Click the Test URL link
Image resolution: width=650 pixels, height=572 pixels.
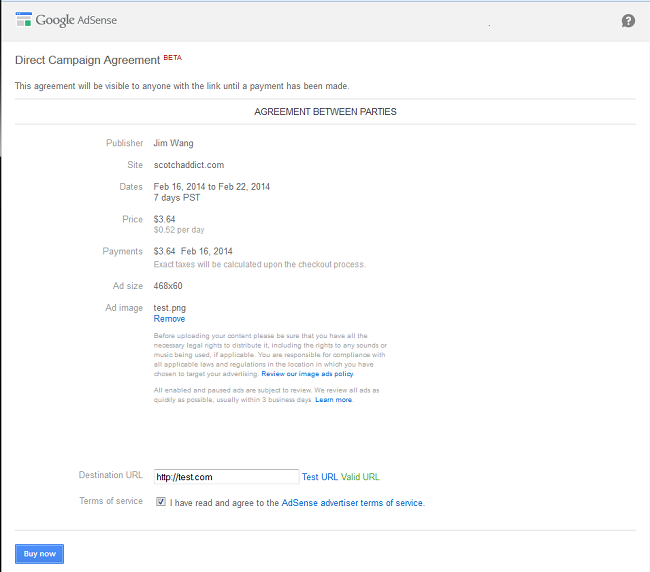320,477
